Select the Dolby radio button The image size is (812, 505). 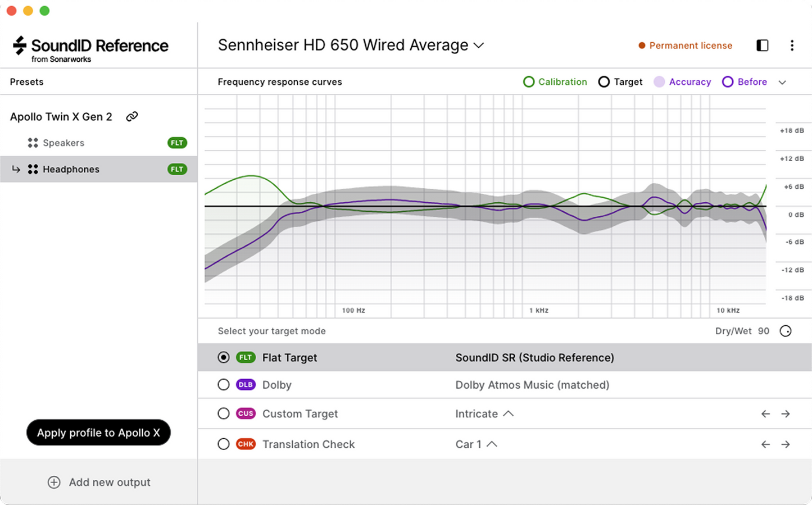224,385
